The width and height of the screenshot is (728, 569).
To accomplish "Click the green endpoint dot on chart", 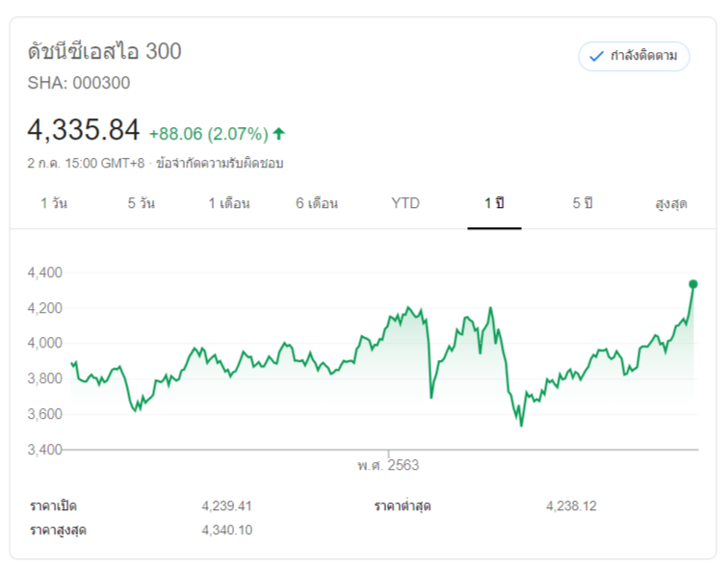I will pos(693,284).
